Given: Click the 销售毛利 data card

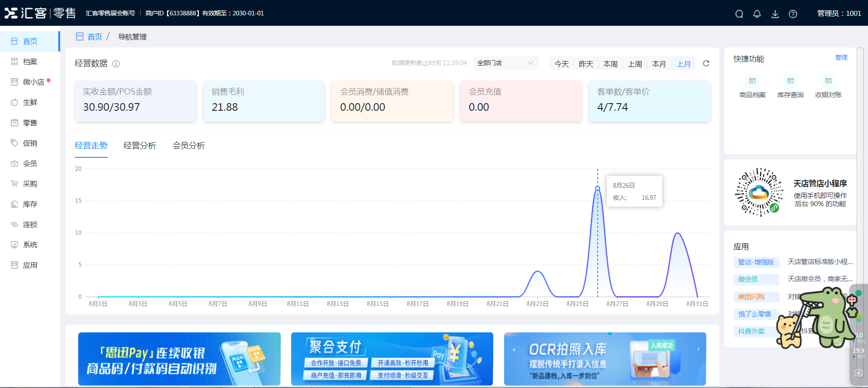Looking at the screenshot, I should click(x=264, y=101).
